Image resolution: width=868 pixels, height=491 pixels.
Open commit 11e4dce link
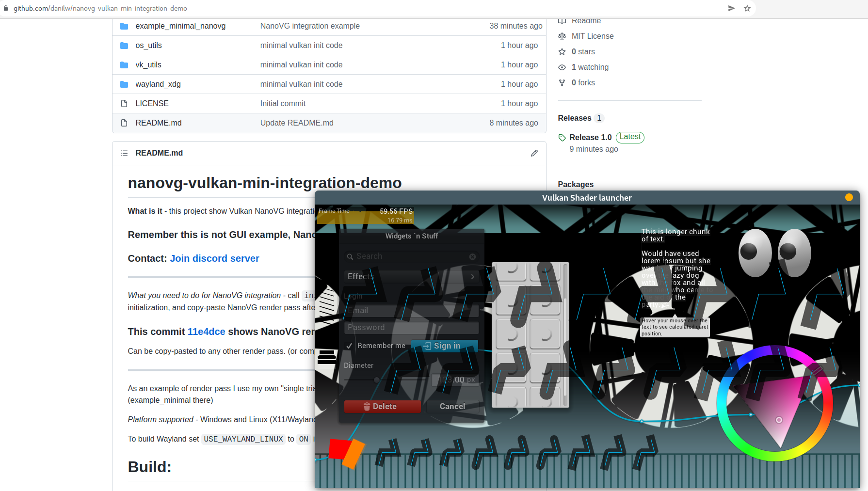pos(206,332)
